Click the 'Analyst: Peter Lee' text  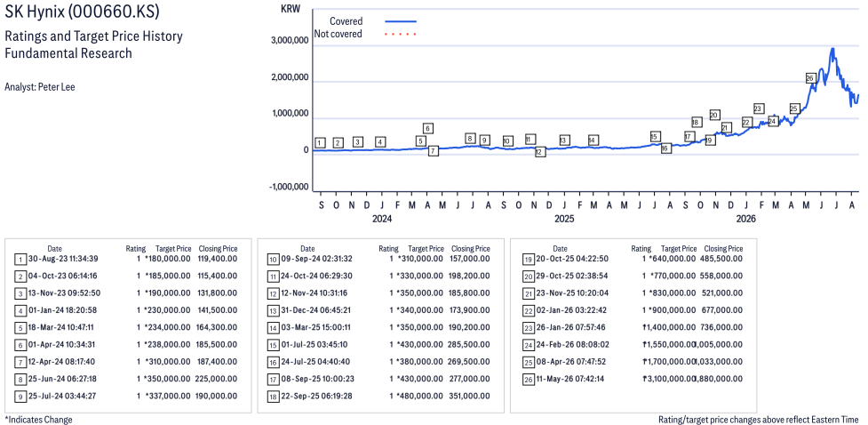pos(40,87)
